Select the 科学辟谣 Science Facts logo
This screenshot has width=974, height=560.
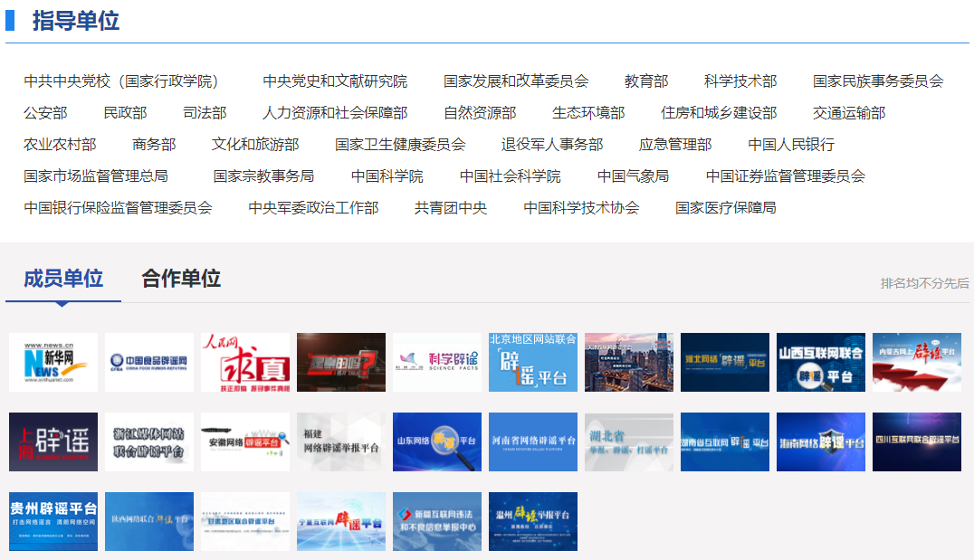[437, 362]
